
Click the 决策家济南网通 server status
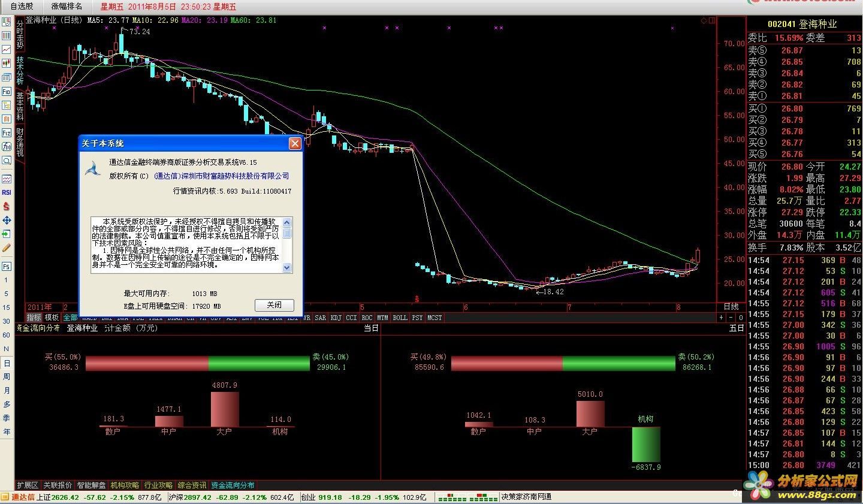point(527,497)
